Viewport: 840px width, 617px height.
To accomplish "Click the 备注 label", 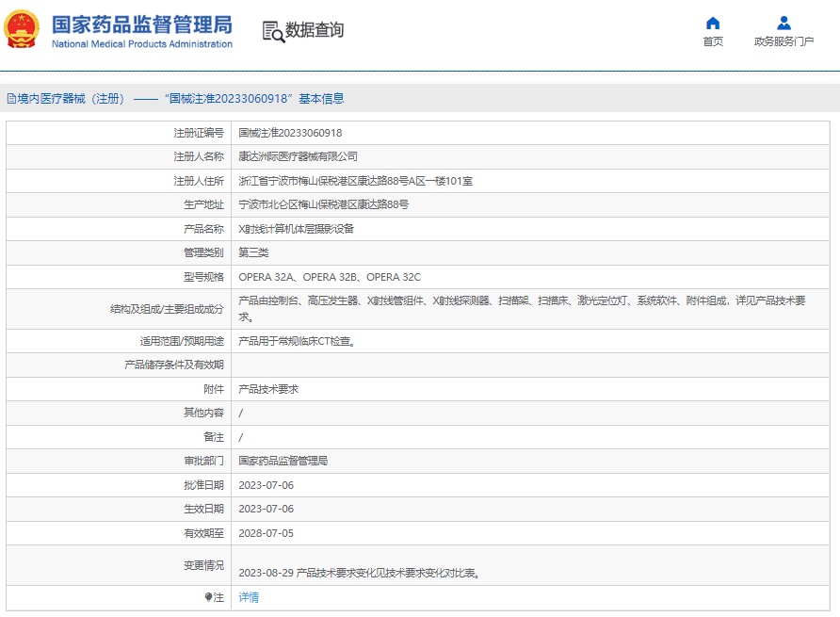I will tap(213, 437).
